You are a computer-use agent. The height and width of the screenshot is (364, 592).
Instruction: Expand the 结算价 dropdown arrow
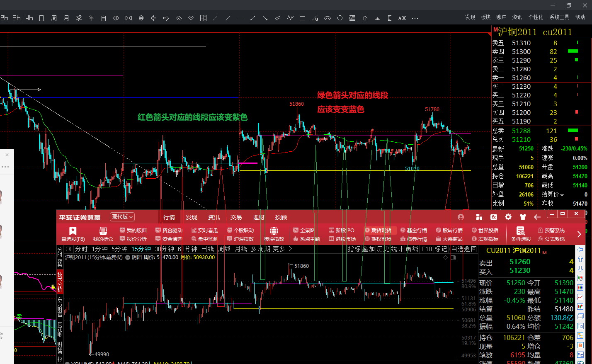point(562,195)
